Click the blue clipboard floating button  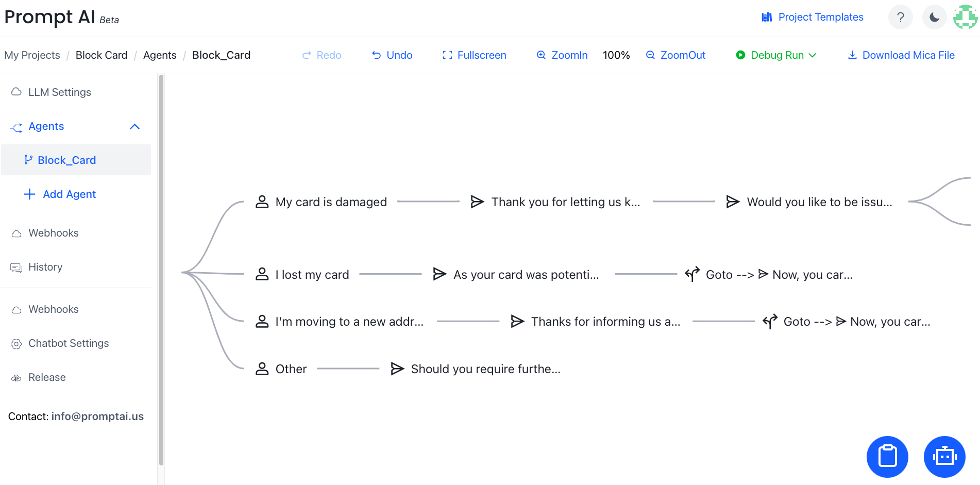[887, 457]
